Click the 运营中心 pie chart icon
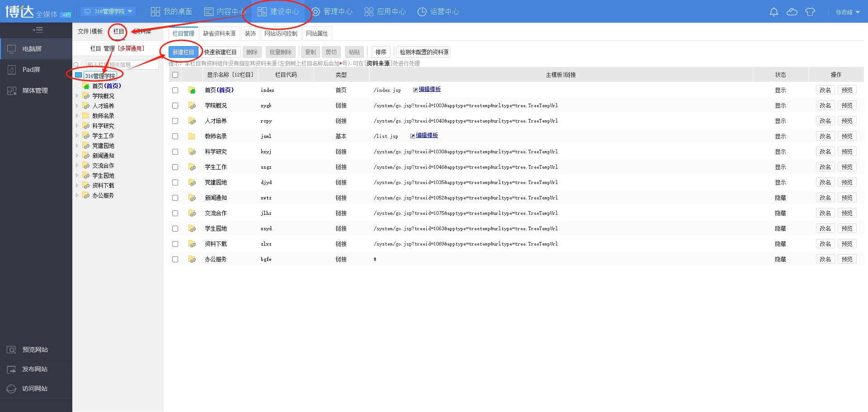The width and height of the screenshot is (868, 412). pyautogui.click(x=422, y=12)
